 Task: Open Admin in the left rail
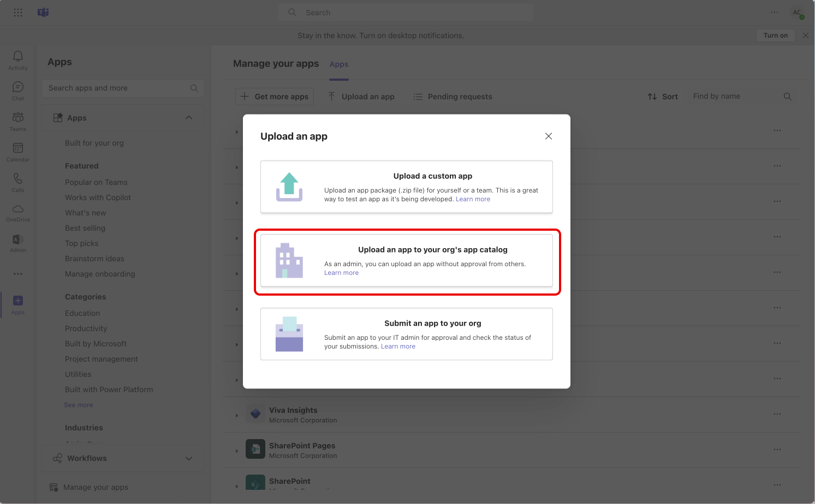coord(18,243)
